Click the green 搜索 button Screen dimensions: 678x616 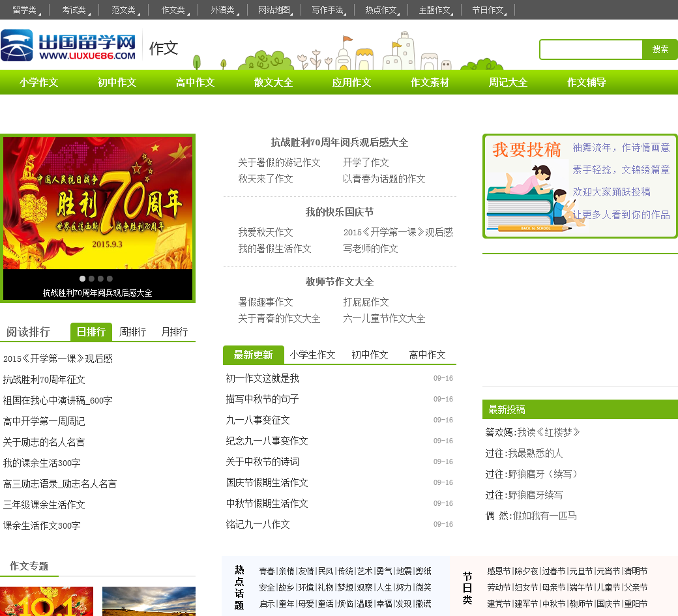pos(660,50)
